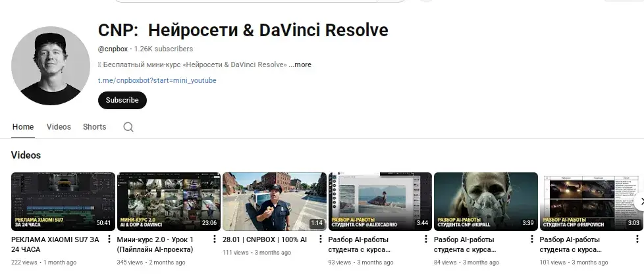Click the 345 views · 2 months ago text
The width and height of the screenshot is (644, 275).
tap(151, 262)
